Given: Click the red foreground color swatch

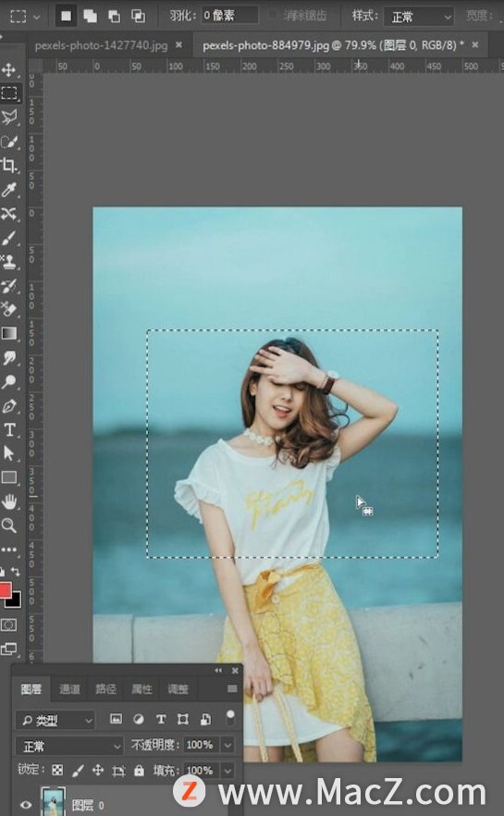Looking at the screenshot, I should 6,589.
